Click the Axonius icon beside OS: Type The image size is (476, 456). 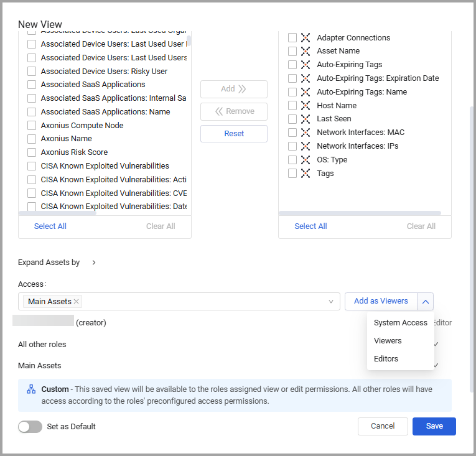(x=306, y=160)
